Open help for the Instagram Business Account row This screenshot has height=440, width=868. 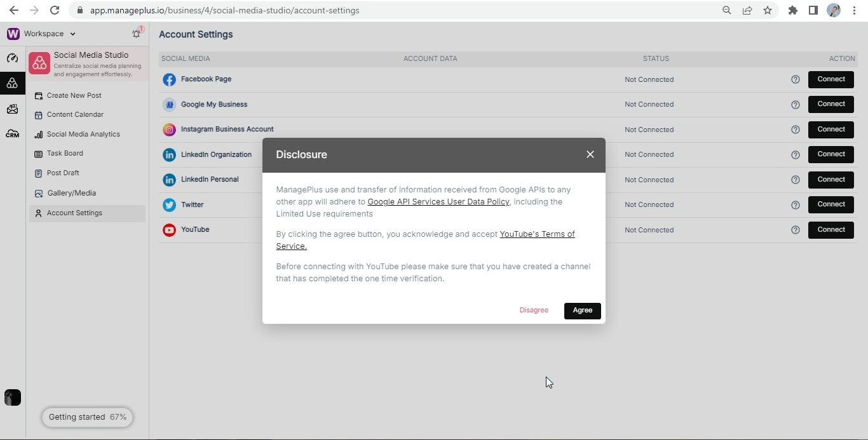point(796,130)
